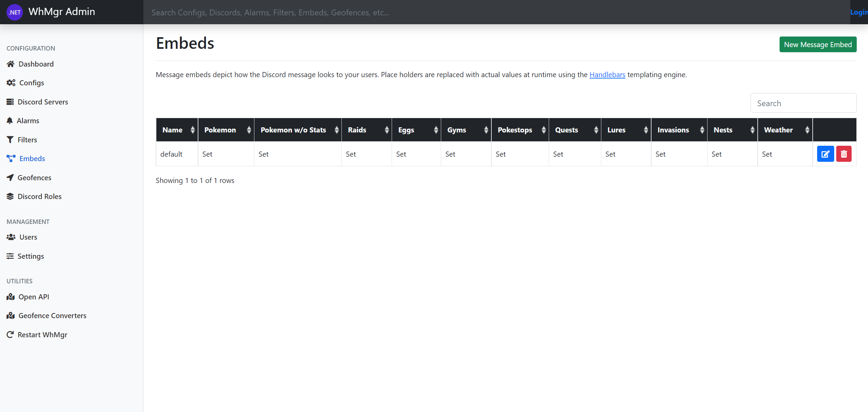Sort the Raids column
The image size is (868, 412).
[387, 130]
